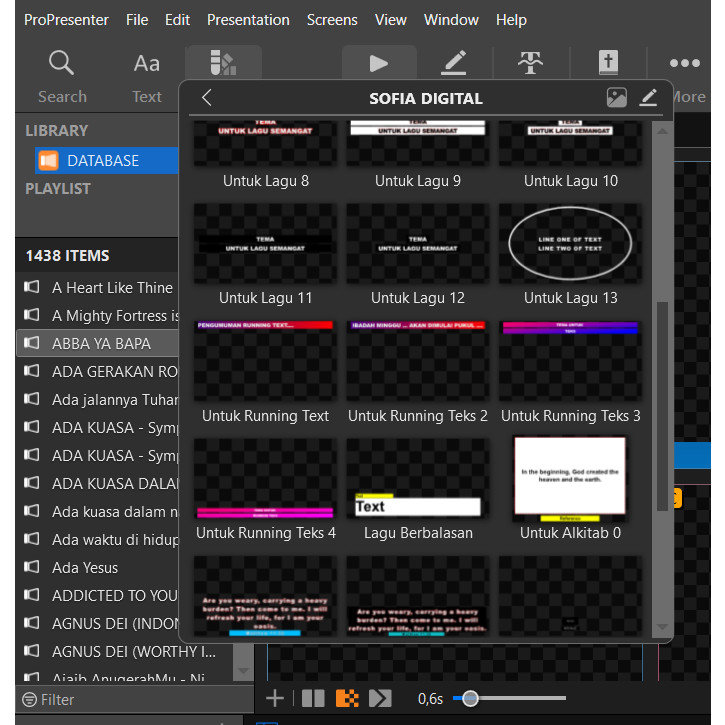The width and height of the screenshot is (725, 725).
Task: Click the text reflow icon in toolbar
Action: (530, 63)
